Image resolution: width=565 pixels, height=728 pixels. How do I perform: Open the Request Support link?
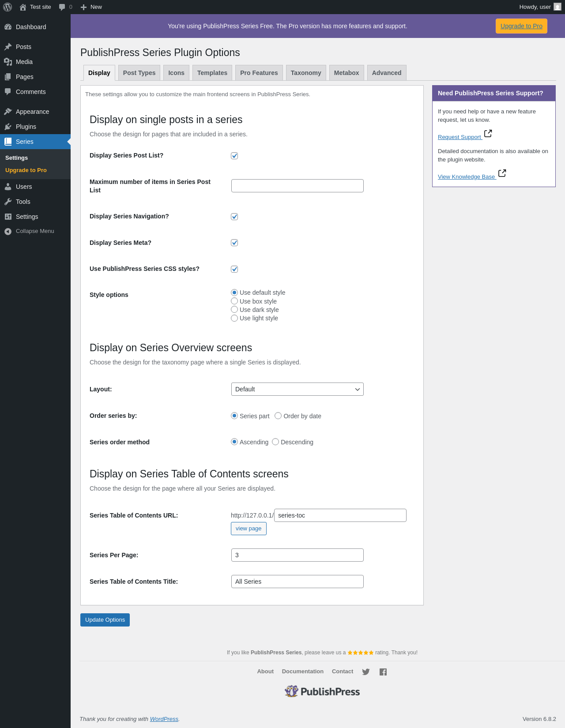point(460,137)
